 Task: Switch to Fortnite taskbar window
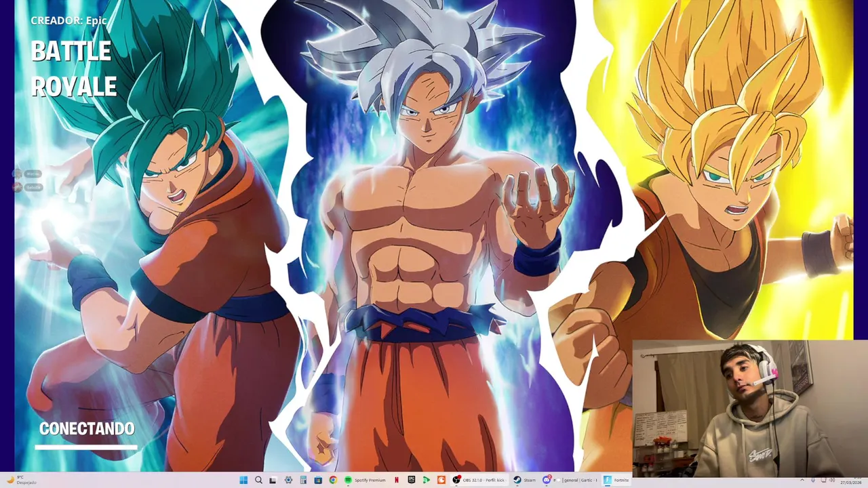tap(616, 480)
